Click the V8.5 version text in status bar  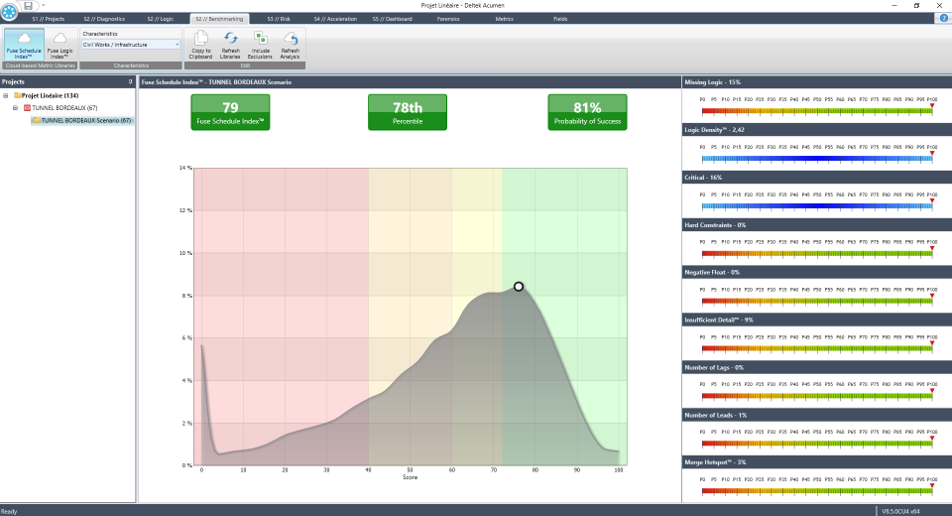coord(900,511)
